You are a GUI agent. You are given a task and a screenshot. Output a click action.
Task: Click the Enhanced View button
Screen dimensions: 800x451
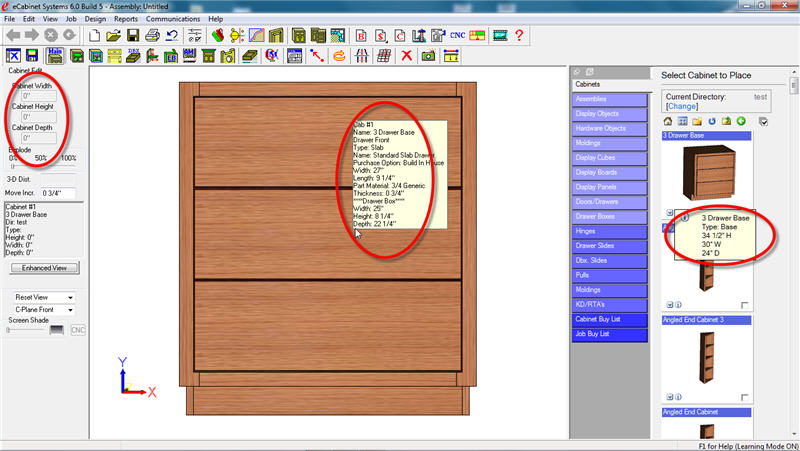[x=44, y=268]
